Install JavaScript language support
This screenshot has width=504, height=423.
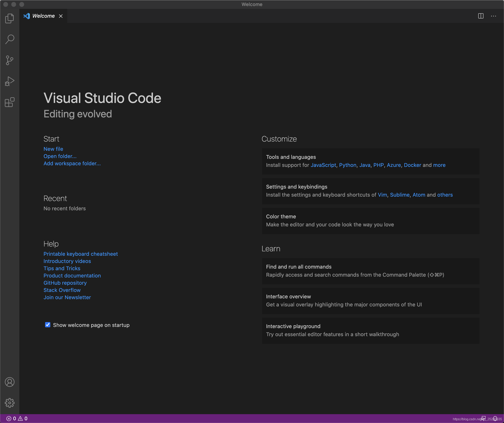(x=323, y=165)
